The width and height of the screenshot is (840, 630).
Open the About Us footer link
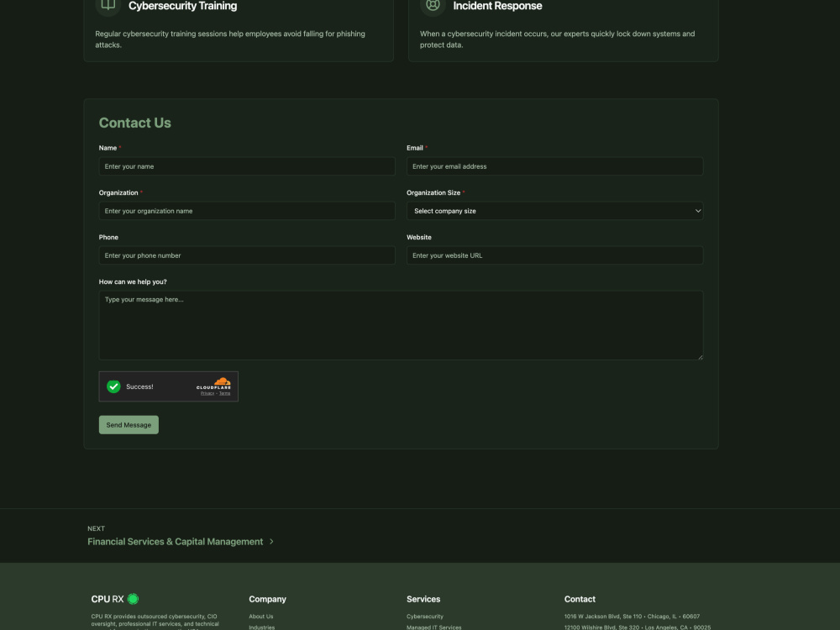[x=261, y=617]
